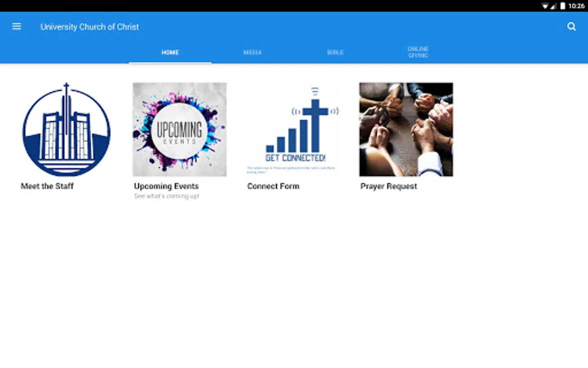
Task: Tap the cellular signal icon
Action: pyautogui.click(x=553, y=6)
